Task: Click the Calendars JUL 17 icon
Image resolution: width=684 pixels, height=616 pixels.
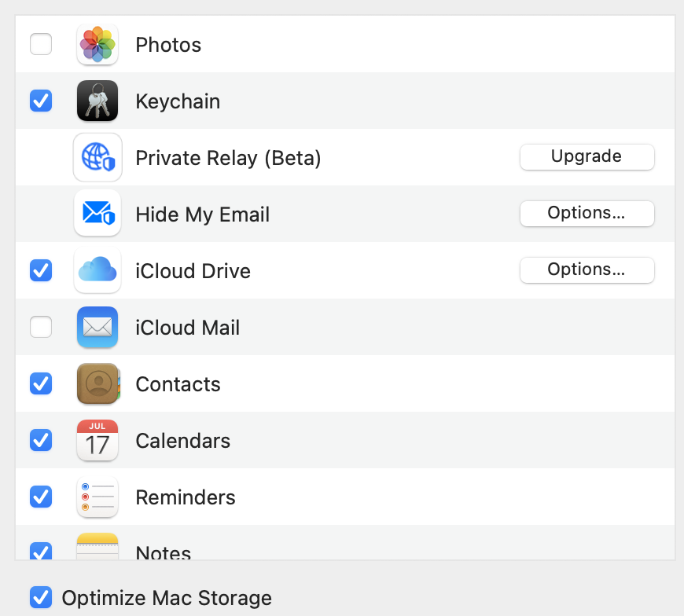Action: coord(97,440)
